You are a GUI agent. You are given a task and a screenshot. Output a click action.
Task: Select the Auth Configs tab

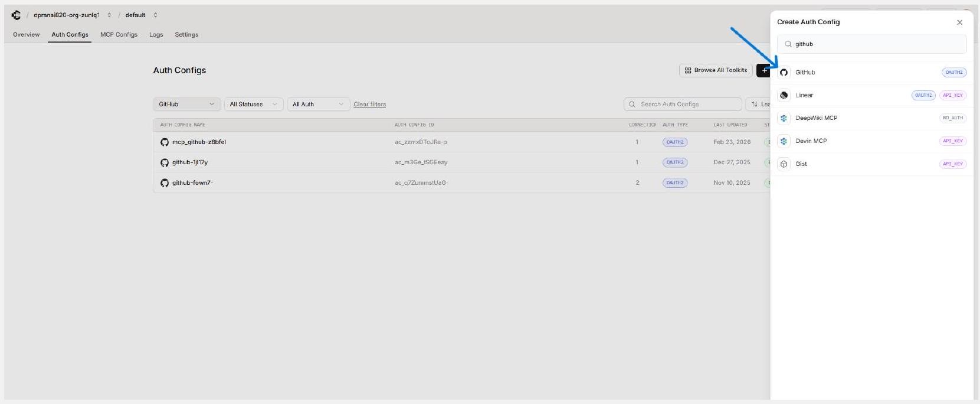click(70, 34)
